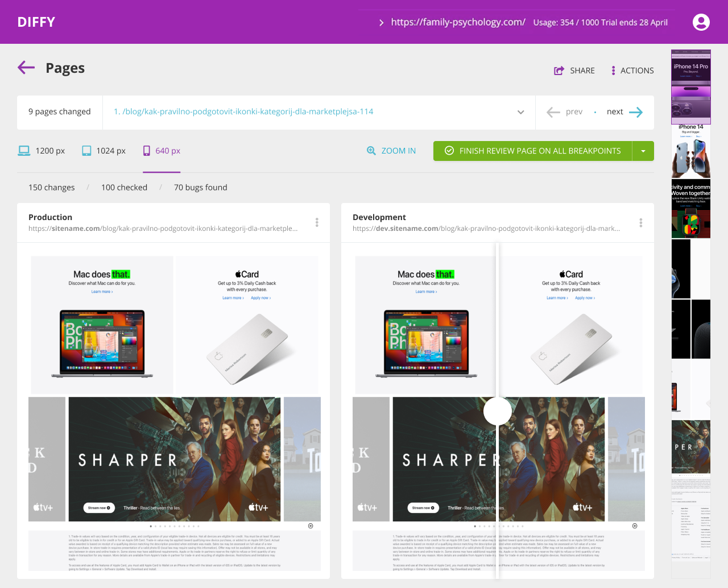Click the chevron before the family-psychology URL
Image resolution: width=728 pixels, height=588 pixels.
pos(381,23)
